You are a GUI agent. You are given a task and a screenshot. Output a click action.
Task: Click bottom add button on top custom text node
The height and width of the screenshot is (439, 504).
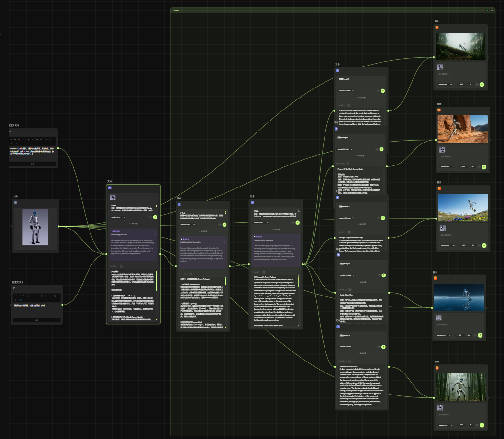pos(32,164)
